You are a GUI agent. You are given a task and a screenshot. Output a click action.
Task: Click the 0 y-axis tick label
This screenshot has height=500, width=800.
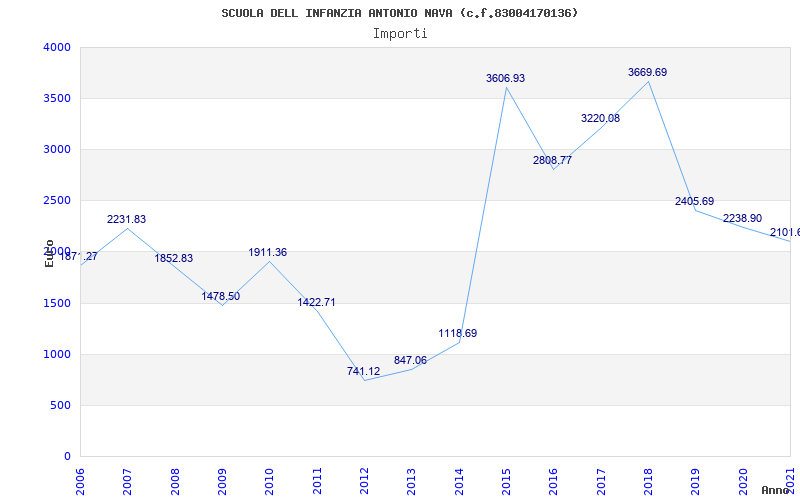(x=67, y=457)
